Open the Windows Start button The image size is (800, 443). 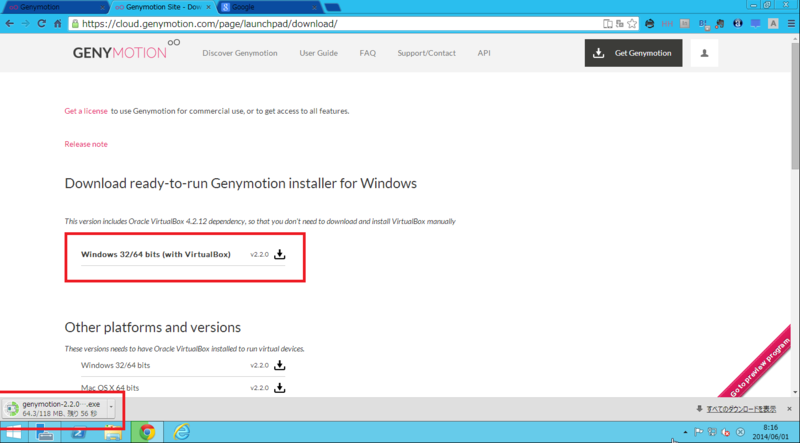point(14,432)
